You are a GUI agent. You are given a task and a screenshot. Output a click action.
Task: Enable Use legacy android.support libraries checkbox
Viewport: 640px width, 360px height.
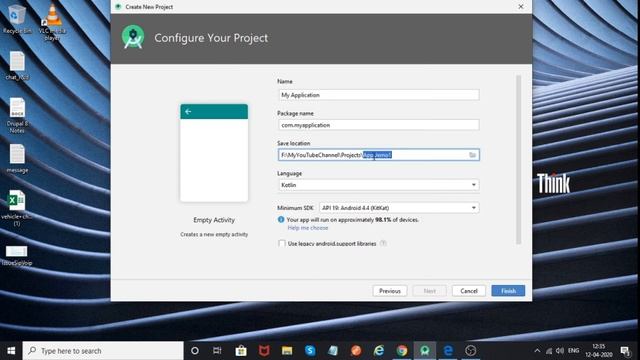coord(282,244)
